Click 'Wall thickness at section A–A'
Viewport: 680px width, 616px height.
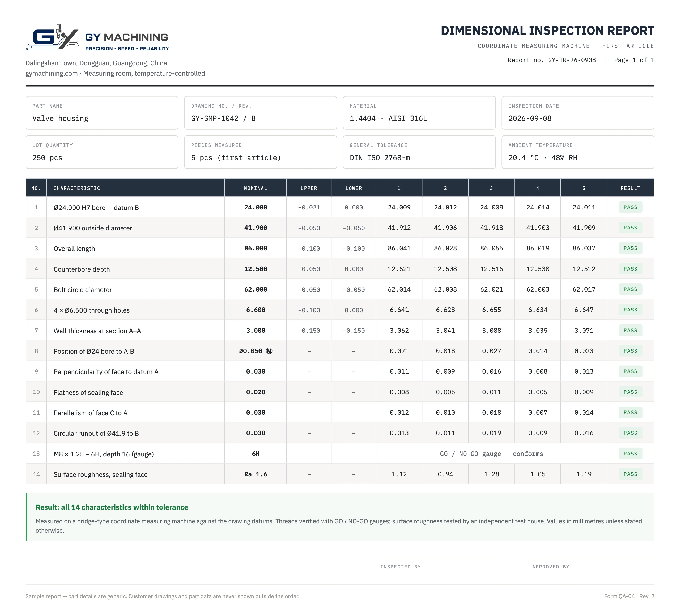[x=97, y=331]
